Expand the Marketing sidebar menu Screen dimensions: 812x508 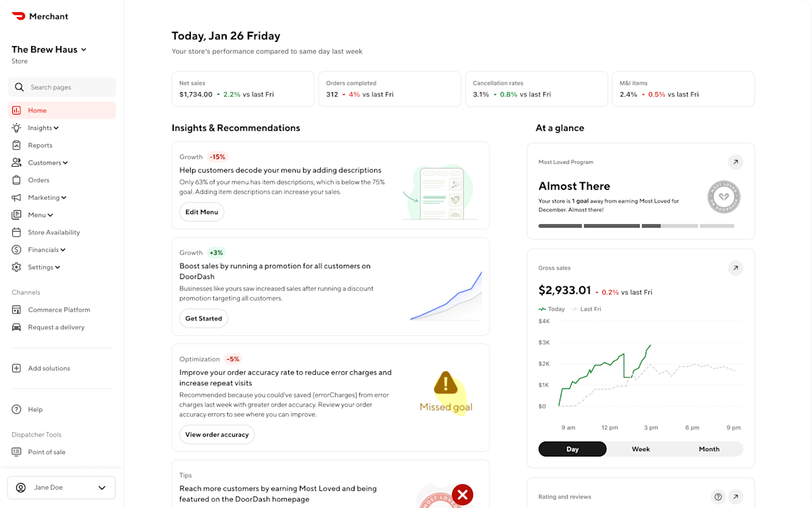pyautogui.click(x=43, y=197)
